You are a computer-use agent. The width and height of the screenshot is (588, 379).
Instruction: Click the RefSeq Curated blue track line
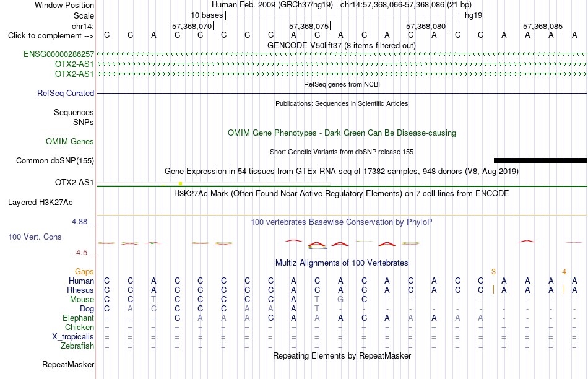pos(342,93)
